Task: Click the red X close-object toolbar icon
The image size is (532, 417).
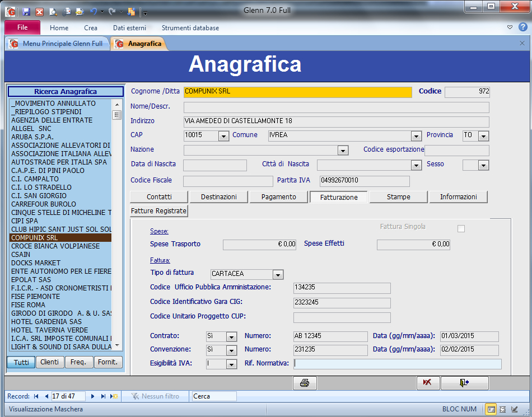Action: 39,12
